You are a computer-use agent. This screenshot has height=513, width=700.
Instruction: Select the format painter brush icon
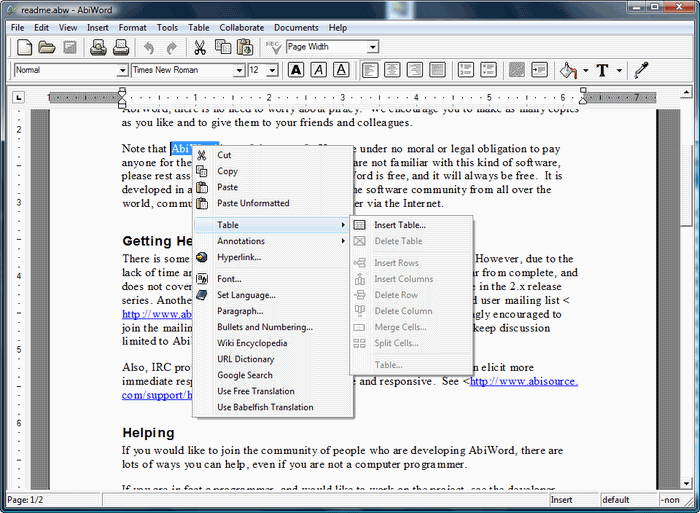click(642, 70)
